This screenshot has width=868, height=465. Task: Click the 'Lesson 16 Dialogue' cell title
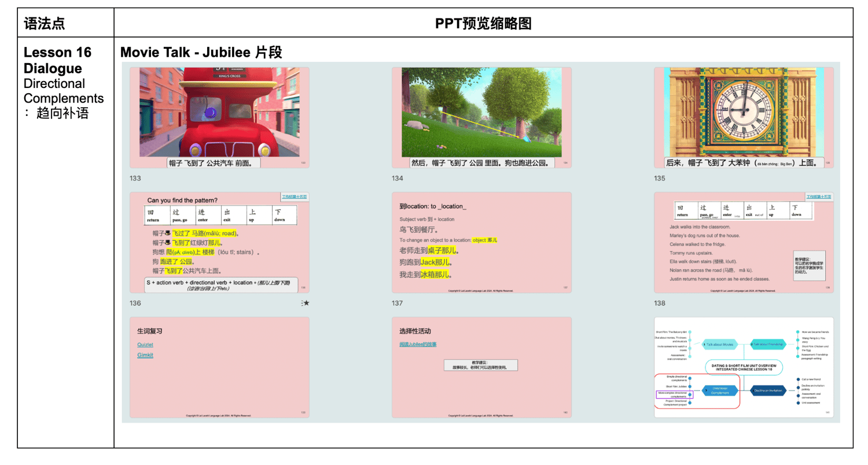(x=57, y=60)
